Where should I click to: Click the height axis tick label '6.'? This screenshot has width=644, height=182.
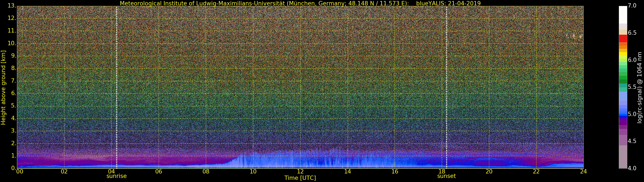point(14,93)
